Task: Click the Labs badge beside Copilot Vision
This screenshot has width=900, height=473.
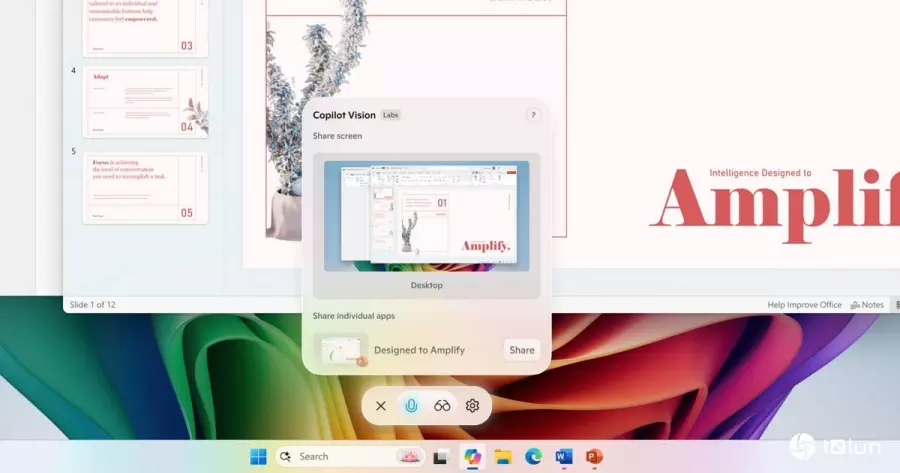Action: (390, 115)
